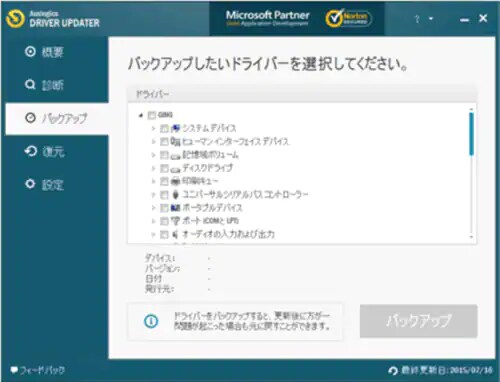This screenshot has width=500, height=382.
Task: Open the フィードバック link
Action: (x=38, y=370)
